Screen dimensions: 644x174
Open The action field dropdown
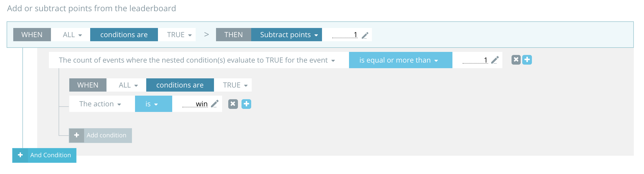100,104
